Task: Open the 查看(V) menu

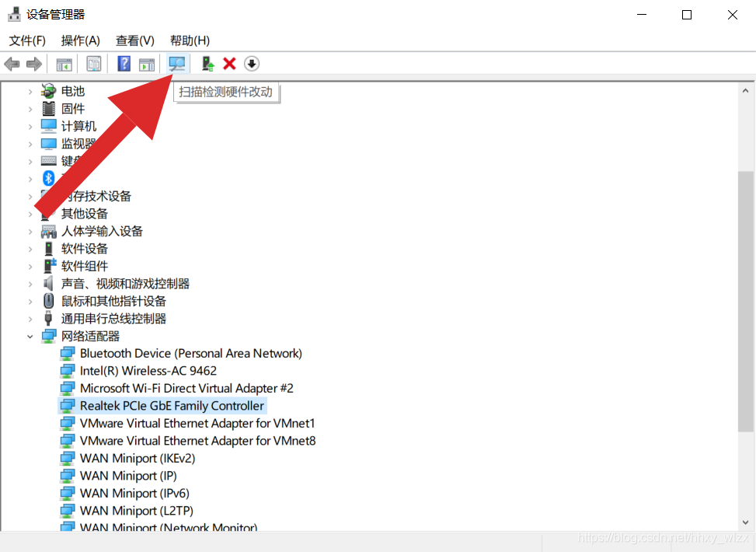Action: 135,40
